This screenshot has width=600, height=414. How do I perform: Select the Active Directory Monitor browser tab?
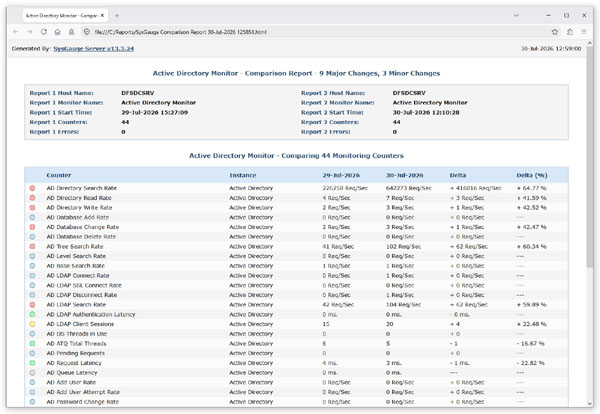[65, 16]
